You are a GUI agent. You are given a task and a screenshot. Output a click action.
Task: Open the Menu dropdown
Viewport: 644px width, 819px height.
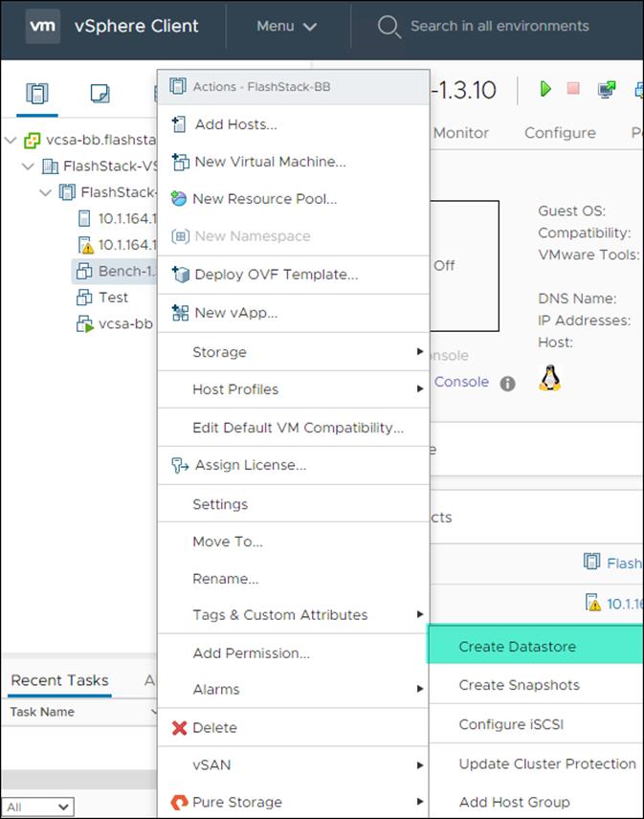click(x=286, y=26)
